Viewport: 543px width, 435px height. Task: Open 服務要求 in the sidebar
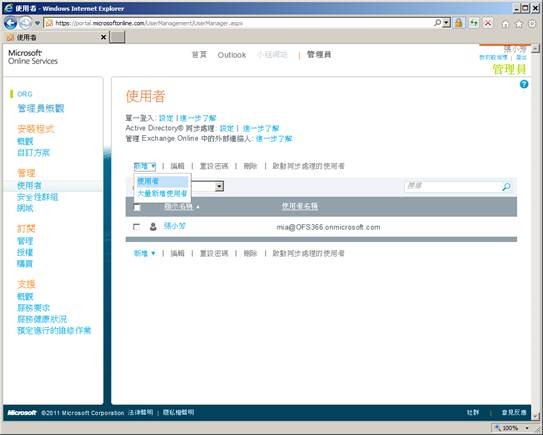pos(33,308)
